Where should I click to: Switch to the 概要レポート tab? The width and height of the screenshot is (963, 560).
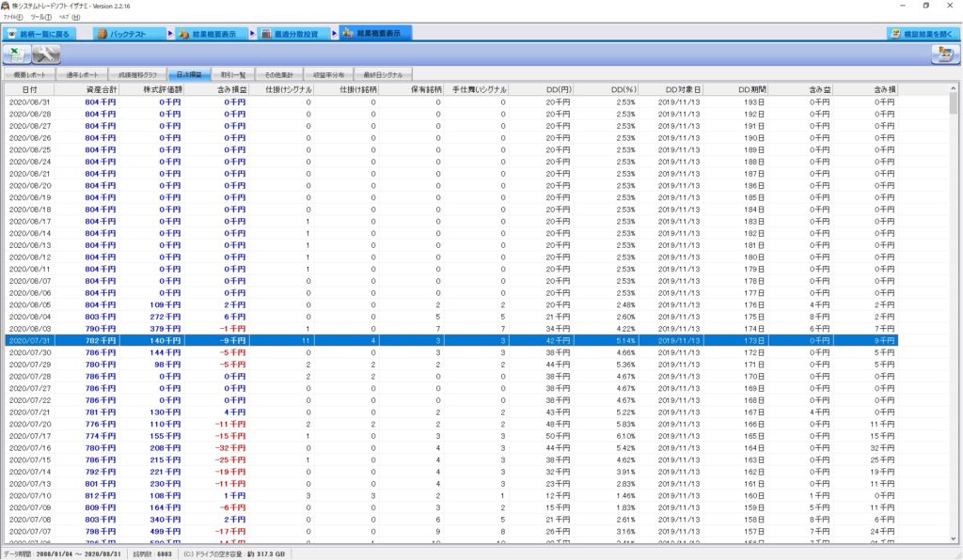click(x=27, y=73)
